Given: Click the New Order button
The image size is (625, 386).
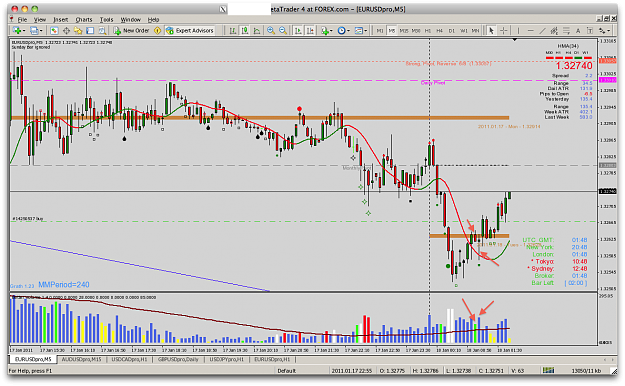Looking at the screenshot, I should coord(132,31).
